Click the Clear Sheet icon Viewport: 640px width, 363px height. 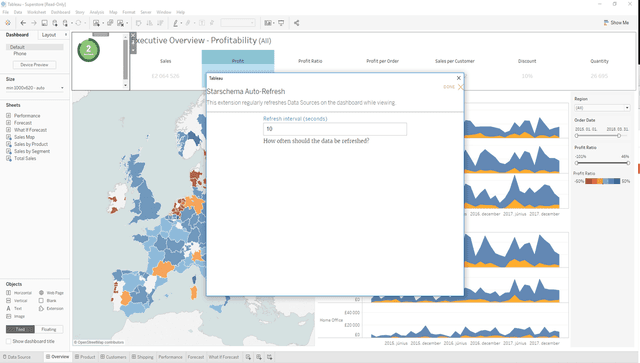(121, 23)
